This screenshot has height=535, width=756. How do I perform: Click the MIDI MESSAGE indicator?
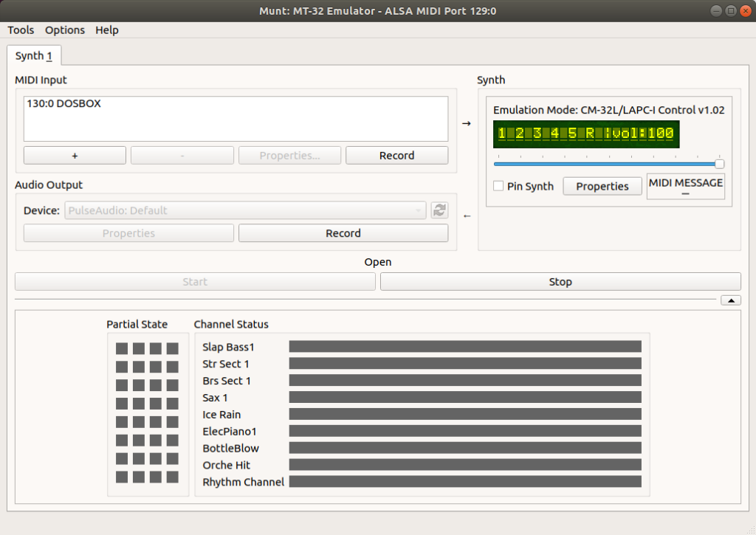(686, 187)
